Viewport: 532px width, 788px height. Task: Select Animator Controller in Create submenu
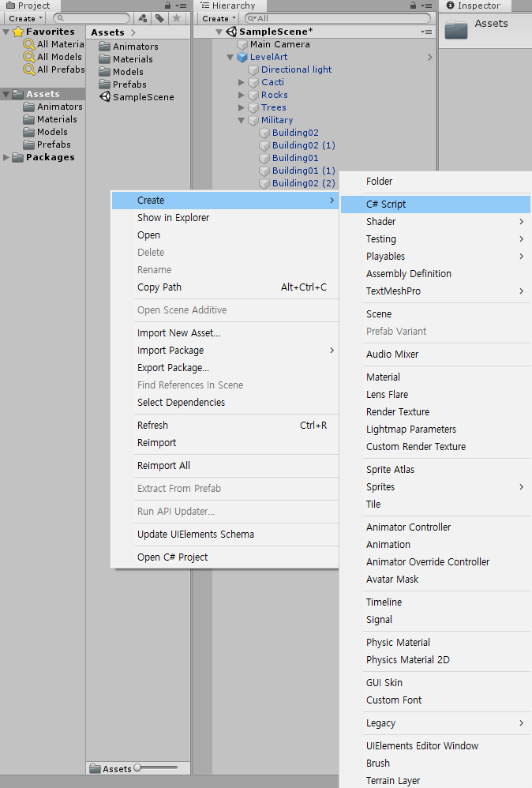[436, 527]
